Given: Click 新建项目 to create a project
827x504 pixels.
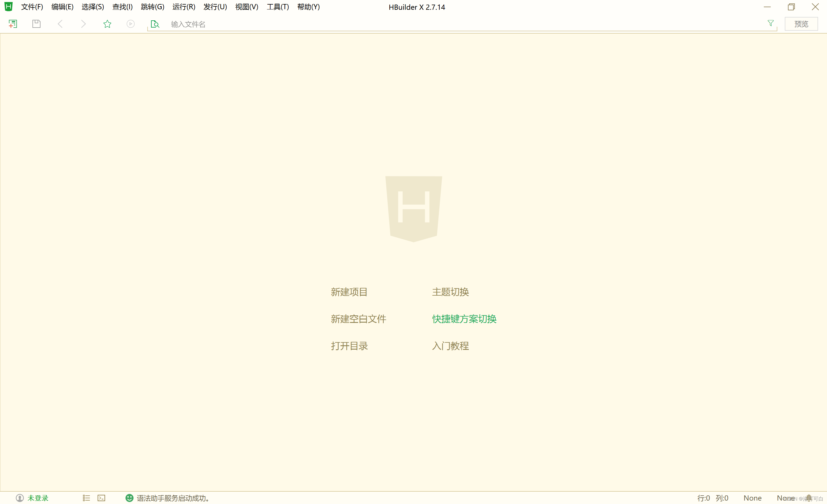Looking at the screenshot, I should click(x=349, y=292).
